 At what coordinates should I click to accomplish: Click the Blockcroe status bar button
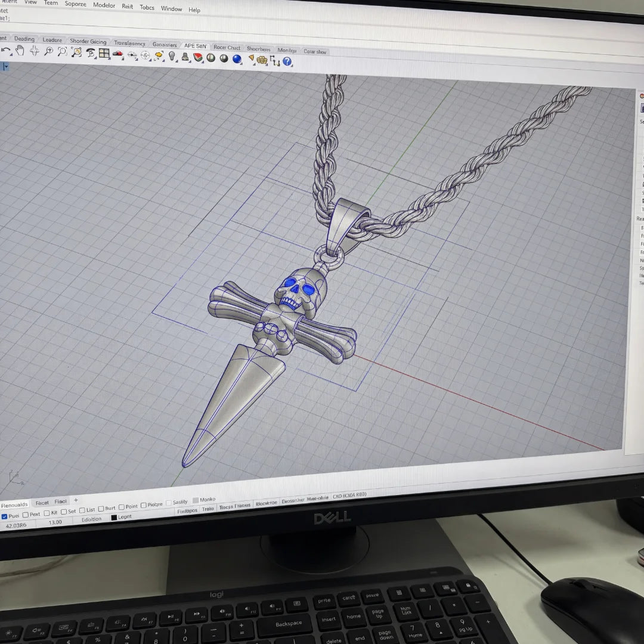[x=266, y=503]
